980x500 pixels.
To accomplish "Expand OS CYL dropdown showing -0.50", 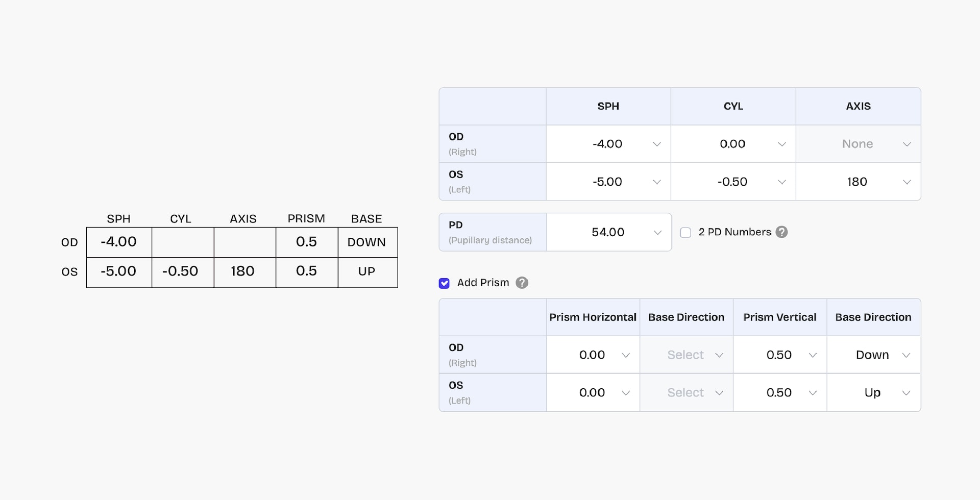I will (733, 182).
